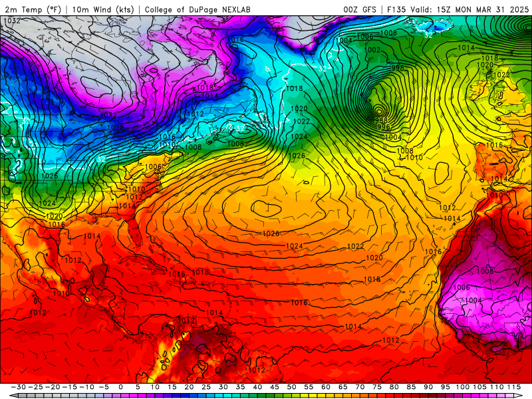Click the '50' color scale value
Screen dimensions: 532x399
tap(291, 387)
